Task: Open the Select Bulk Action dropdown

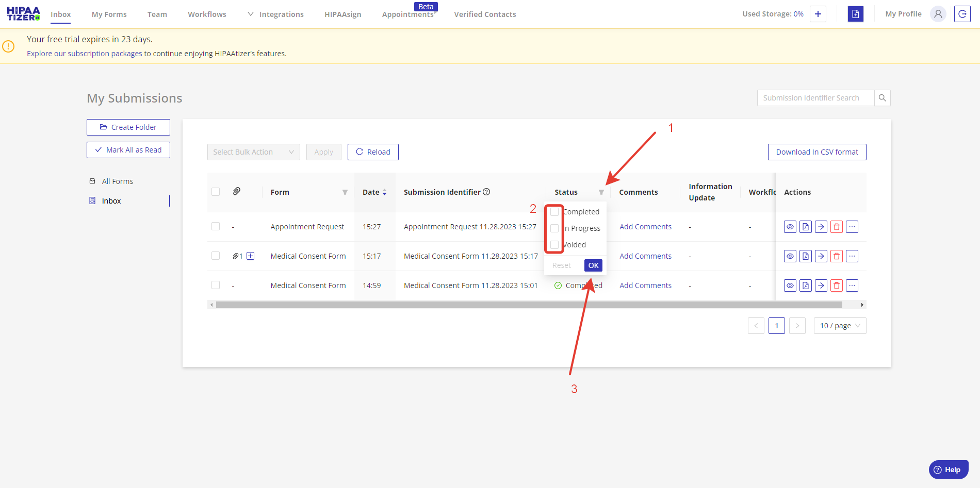Action: (254, 152)
